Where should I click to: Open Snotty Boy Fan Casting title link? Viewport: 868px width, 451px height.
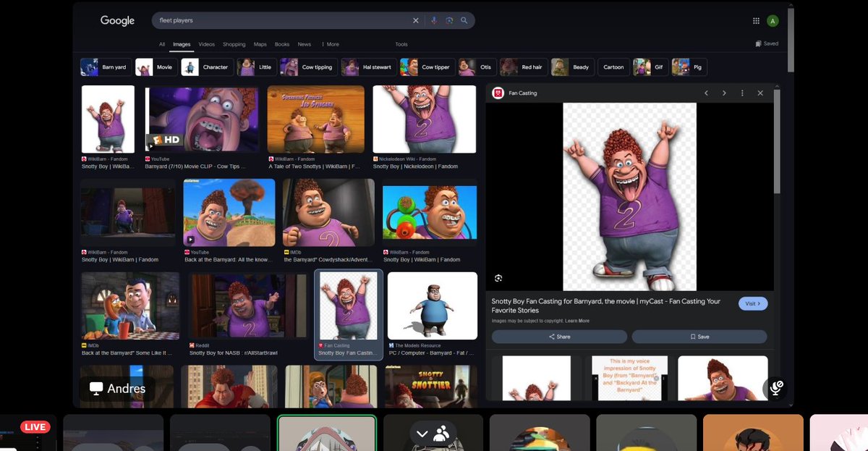click(606, 305)
